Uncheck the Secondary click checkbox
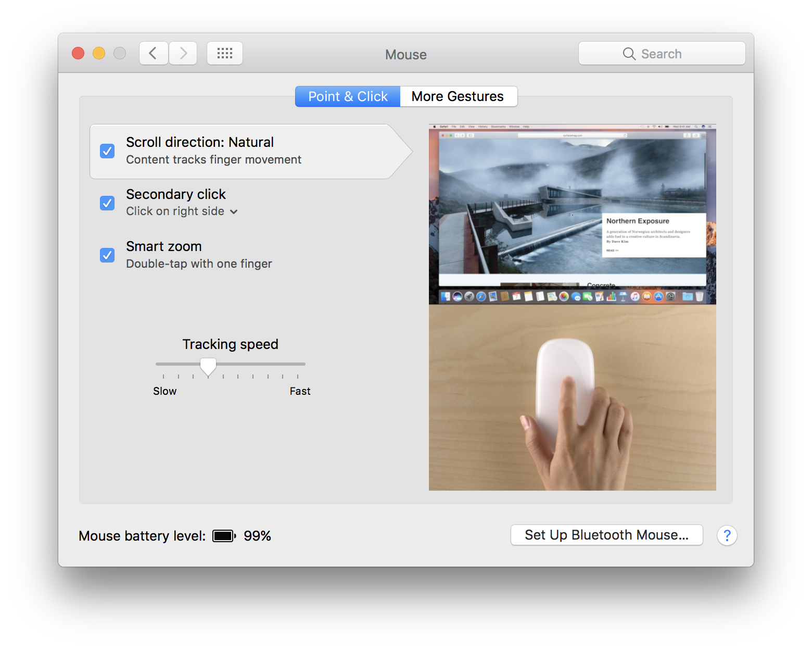 click(107, 203)
